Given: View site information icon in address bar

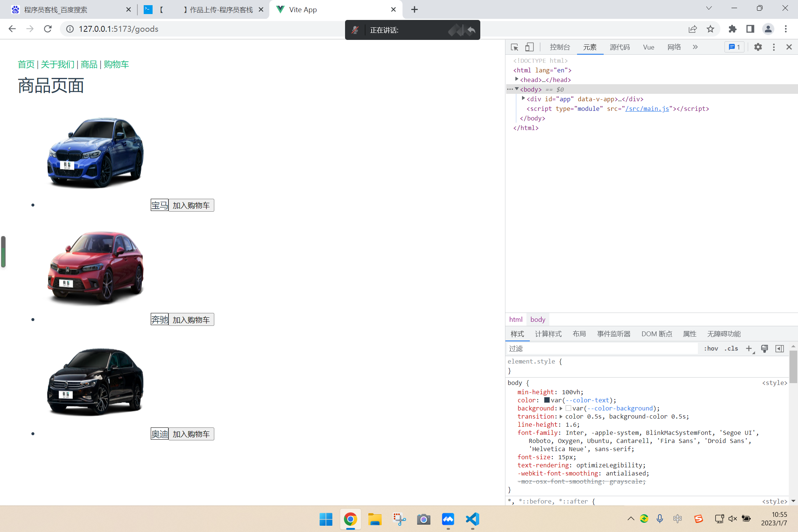Looking at the screenshot, I should (x=70, y=29).
